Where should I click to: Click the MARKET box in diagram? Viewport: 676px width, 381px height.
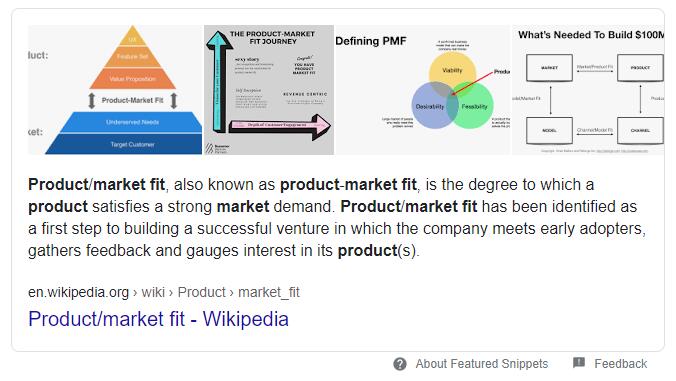pyautogui.click(x=549, y=68)
